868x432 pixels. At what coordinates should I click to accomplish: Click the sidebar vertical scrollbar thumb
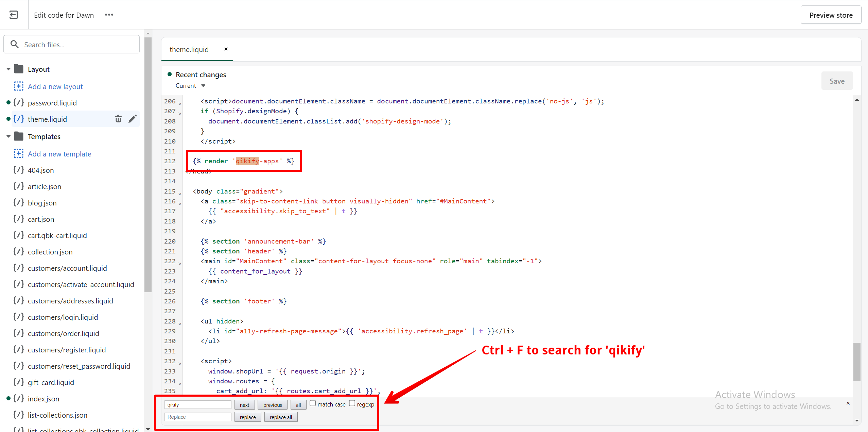click(148, 165)
